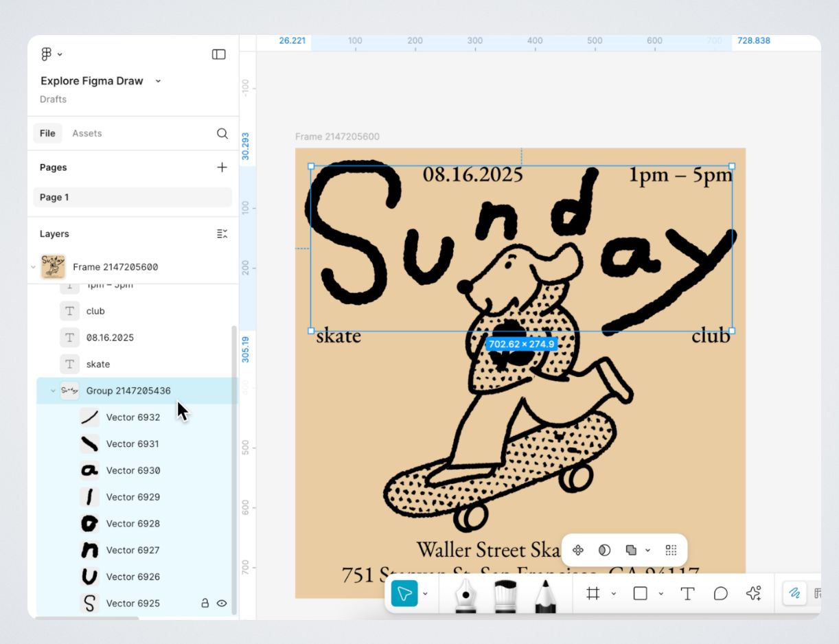
Task: Collapse Group 2147205436 chevron
Action: tap(53, 391)
